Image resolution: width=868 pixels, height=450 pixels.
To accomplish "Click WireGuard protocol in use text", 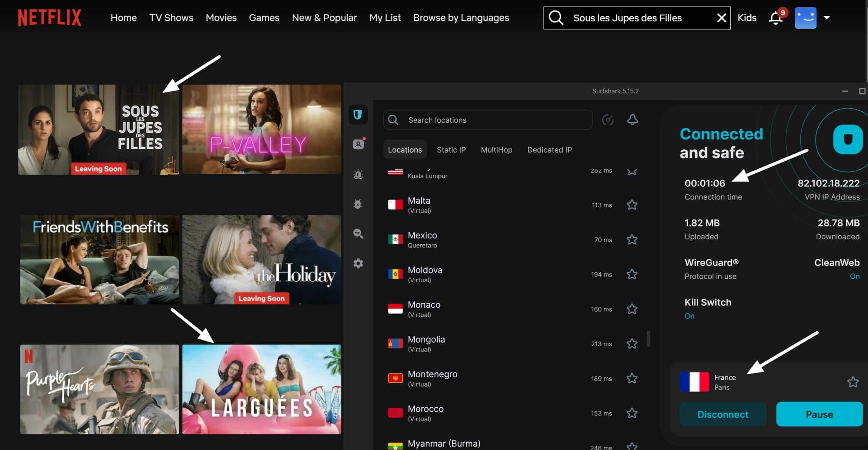I will (711, 269).
